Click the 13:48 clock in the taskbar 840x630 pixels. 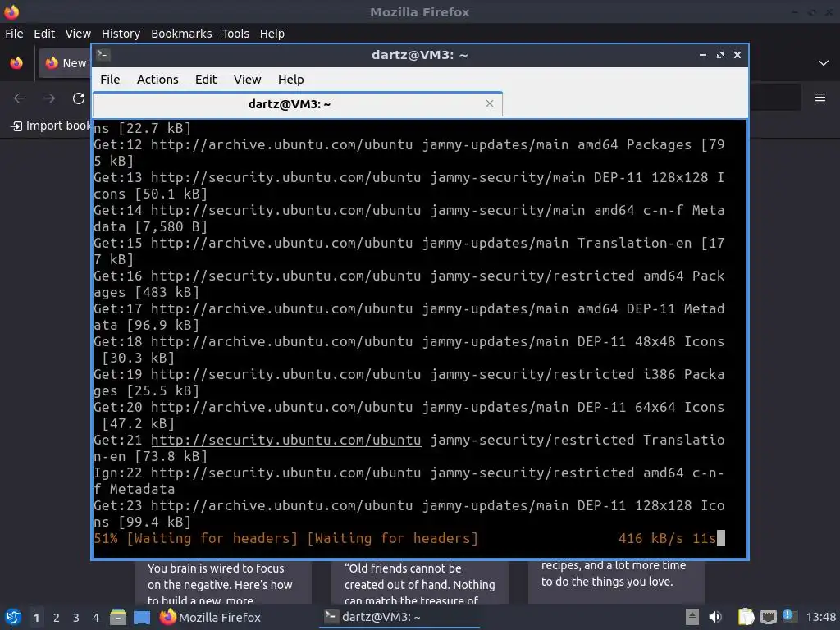coord(820,617)
